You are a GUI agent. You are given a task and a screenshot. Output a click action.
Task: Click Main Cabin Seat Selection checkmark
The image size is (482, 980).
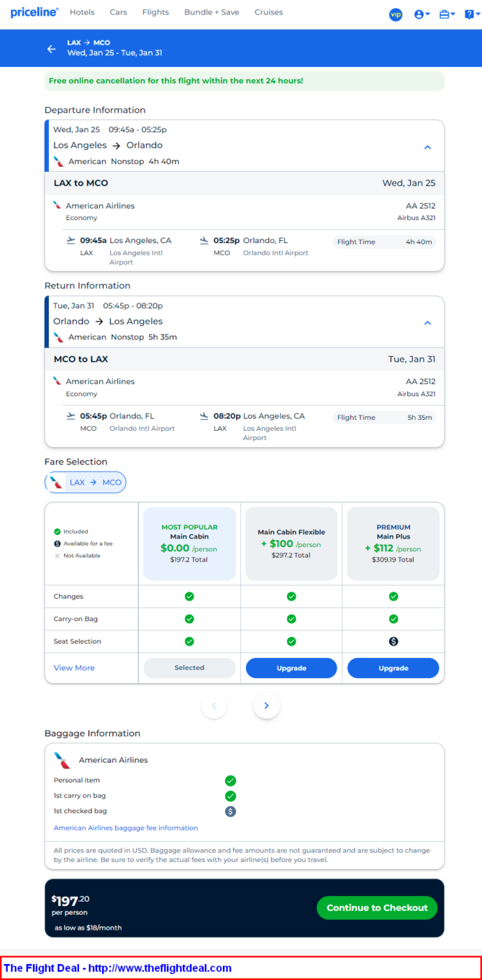pos(189,641)
